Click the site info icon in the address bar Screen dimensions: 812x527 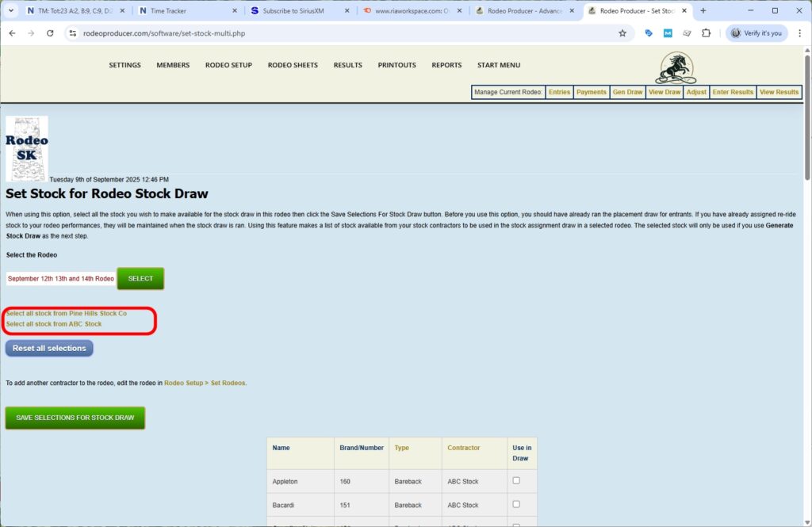coord(72,34)
